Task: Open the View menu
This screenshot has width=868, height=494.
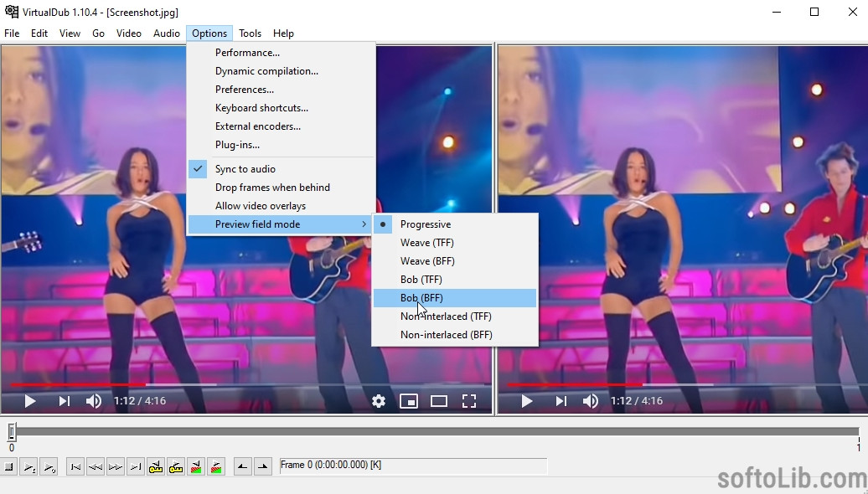Action: (x=70, y=33)
